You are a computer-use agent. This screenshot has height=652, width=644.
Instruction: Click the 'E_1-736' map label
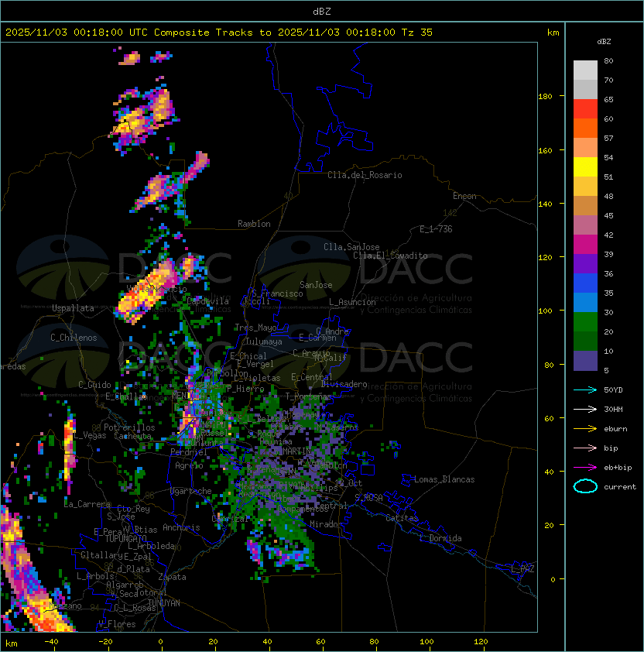[436, 229]
